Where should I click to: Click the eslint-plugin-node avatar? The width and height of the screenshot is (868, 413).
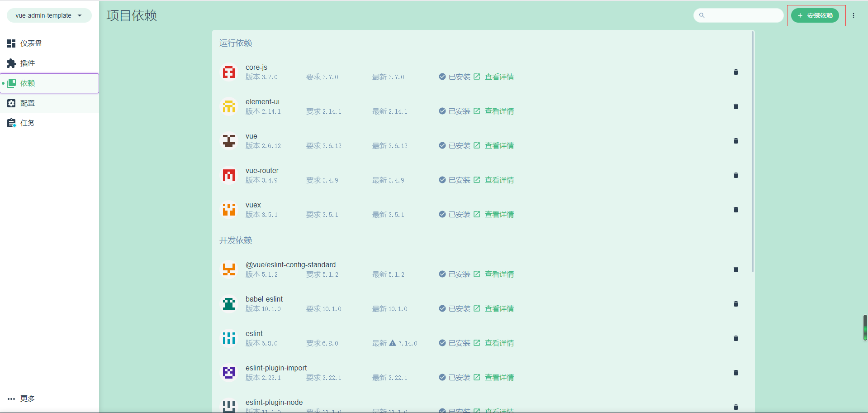[x=229, y=406]
